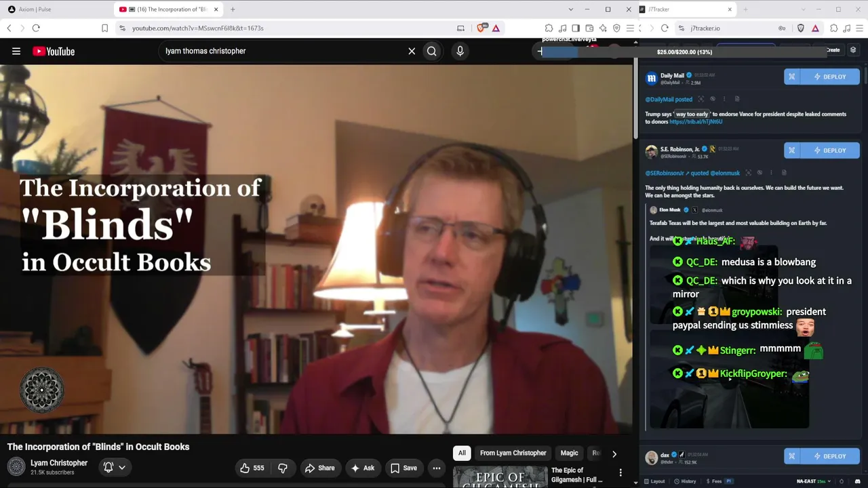Run the YouTube search magnifier button
Image resolution: width=868 pixels, height=488 pixels.
pos(432,51)
